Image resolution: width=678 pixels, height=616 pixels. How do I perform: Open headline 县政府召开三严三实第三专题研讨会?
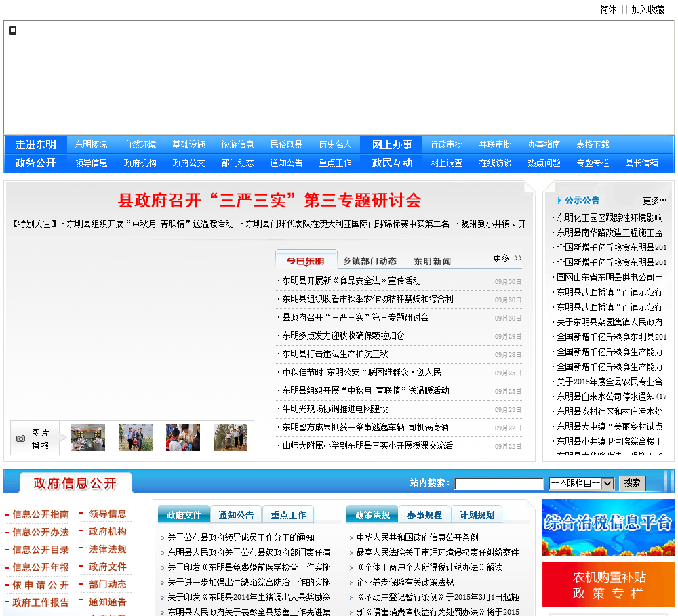269,200
